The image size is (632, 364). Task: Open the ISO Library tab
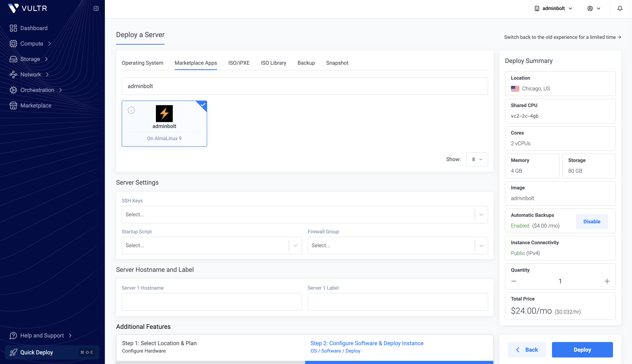point(273,63)
